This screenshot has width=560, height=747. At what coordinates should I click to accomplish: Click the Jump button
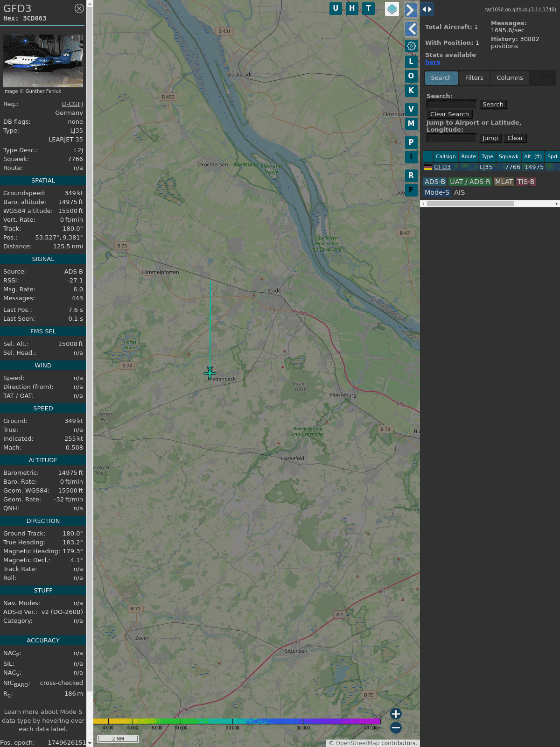pos(490,138)
